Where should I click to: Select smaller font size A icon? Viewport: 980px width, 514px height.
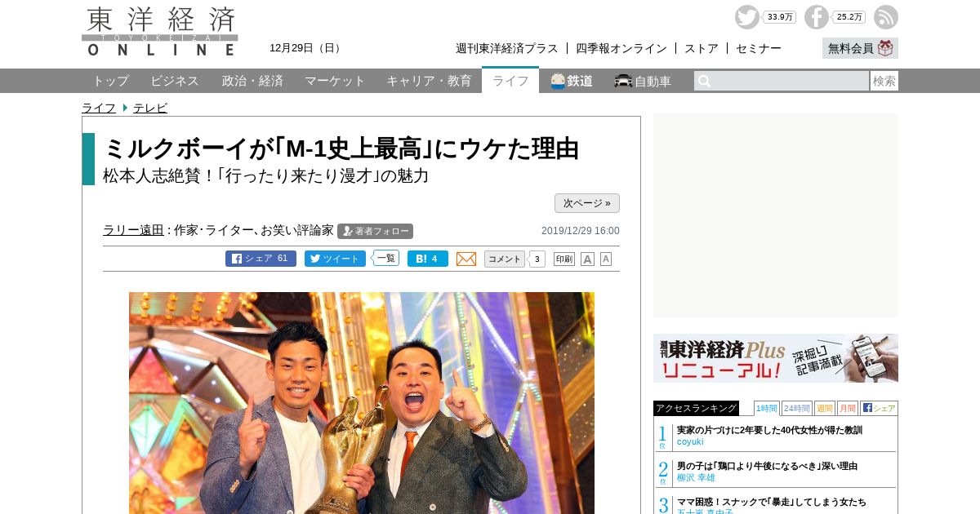pos(606,259)
